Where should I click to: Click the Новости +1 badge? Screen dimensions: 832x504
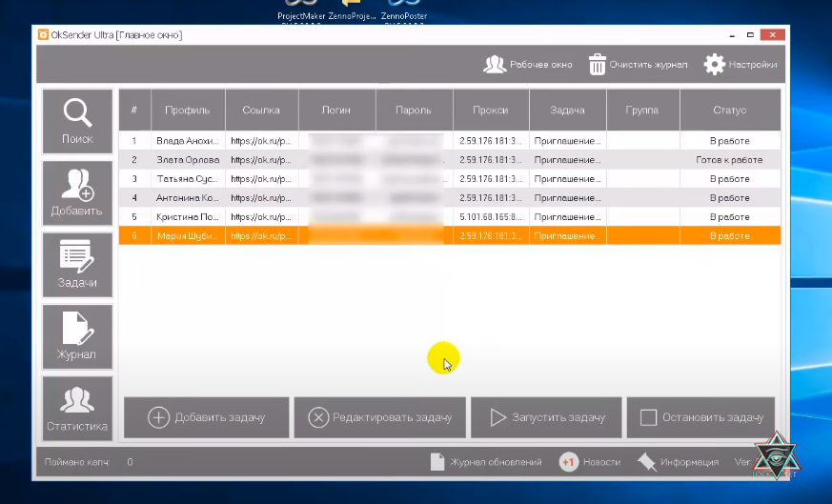pyautogui.click(x=568, y=462)
